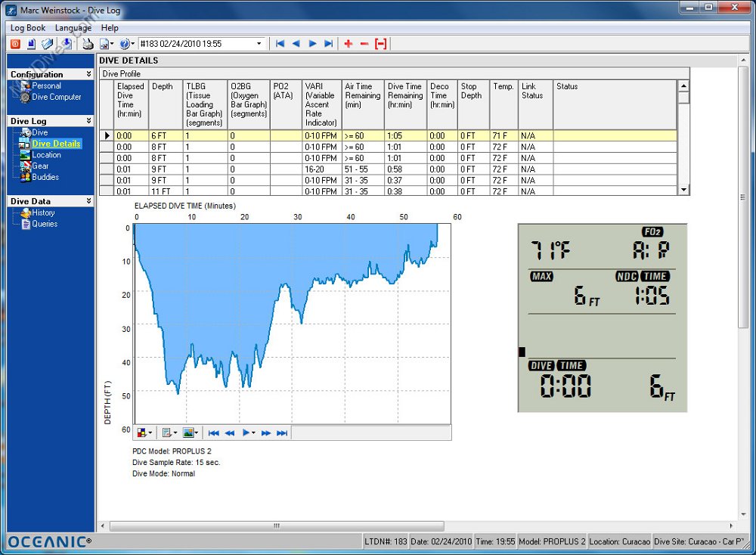The image size is (756, 555).
Task: Play the dive profile animation
Action: pyautogui.click(x=246, y=433)
